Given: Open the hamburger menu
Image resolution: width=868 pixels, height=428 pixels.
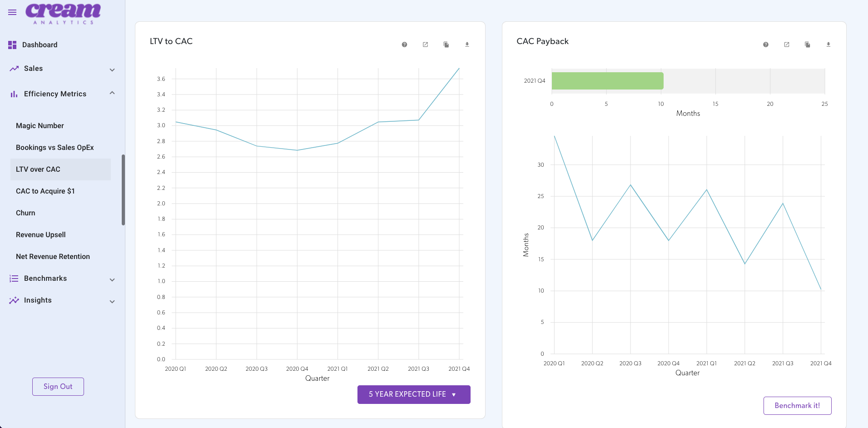Looking at the screenshot, I should pyautogui.click(x=12, y=12).
